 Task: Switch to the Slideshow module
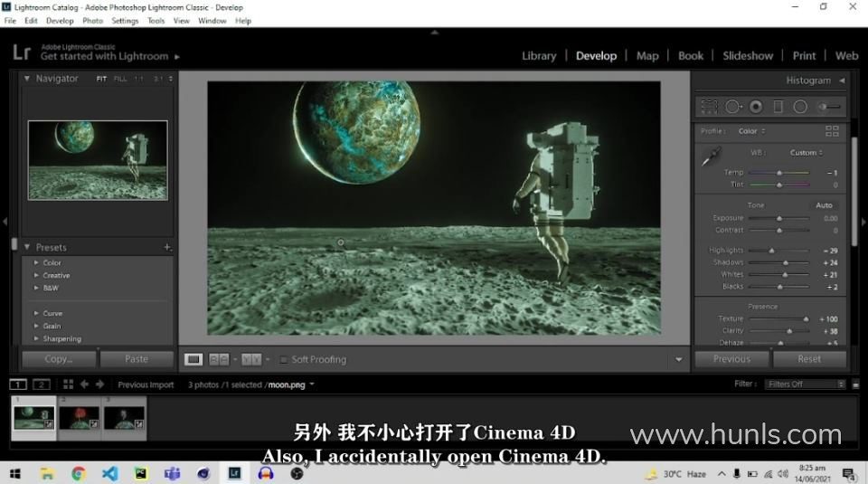748,56
